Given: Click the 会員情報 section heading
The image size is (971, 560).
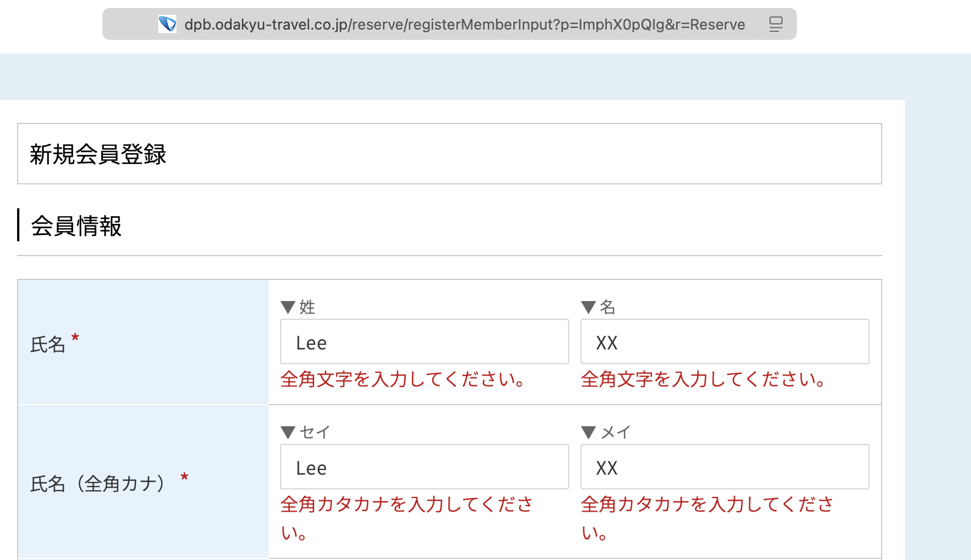Looking at the screenshot, I should pos(76,226).
